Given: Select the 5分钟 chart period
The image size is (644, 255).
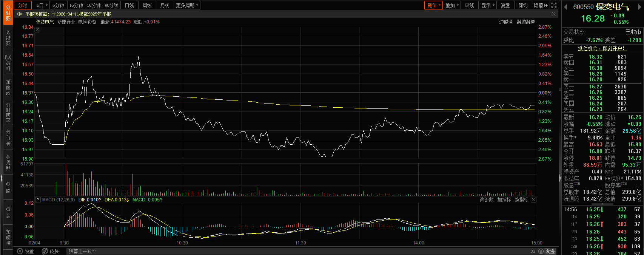Looking at the screenshot, I should pos(58,5).
